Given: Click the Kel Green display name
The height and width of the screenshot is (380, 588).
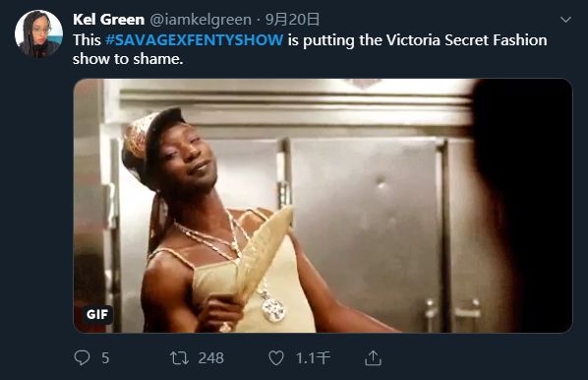Looking at the screenshot, I should [x=109, y=20].
